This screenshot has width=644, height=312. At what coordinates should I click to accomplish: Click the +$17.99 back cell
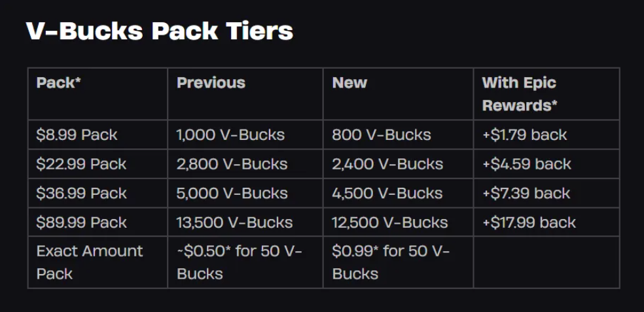[x=546, y=222]
